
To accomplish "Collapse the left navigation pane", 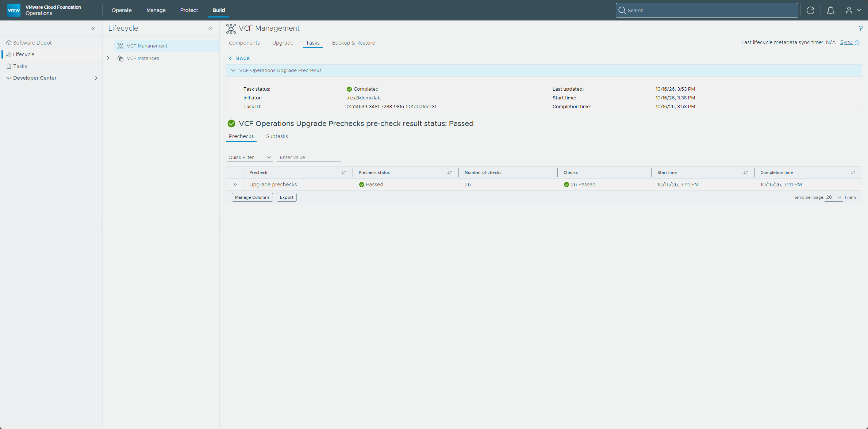I will (93, 29).
